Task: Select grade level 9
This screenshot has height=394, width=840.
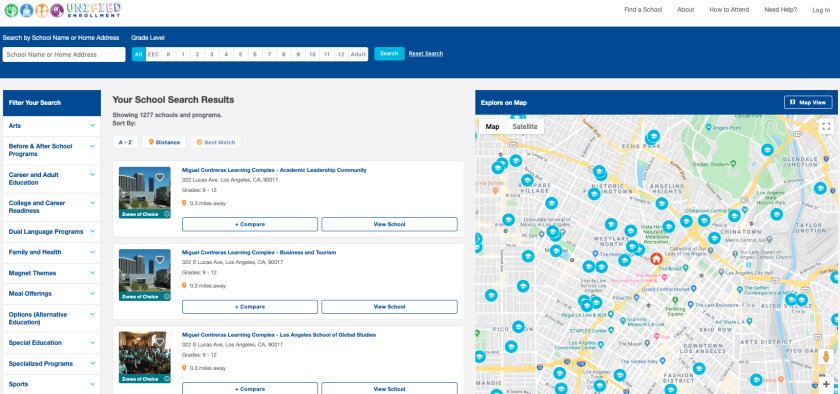Action: pos(298,54)
